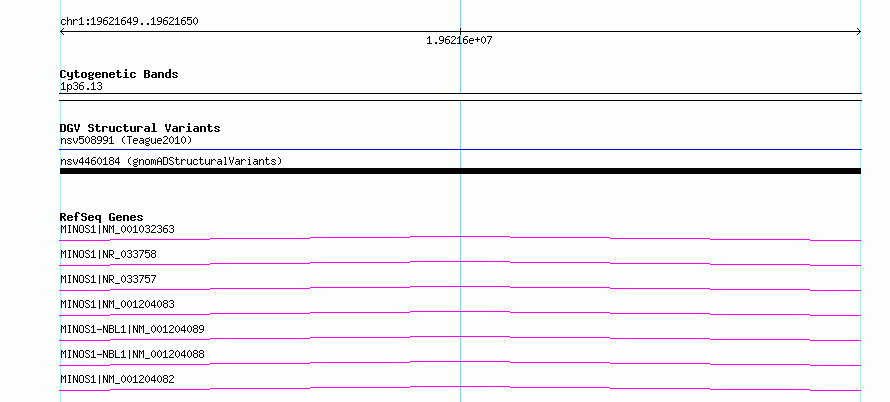Select the RefSeq Genes track title

coord(102,217)
